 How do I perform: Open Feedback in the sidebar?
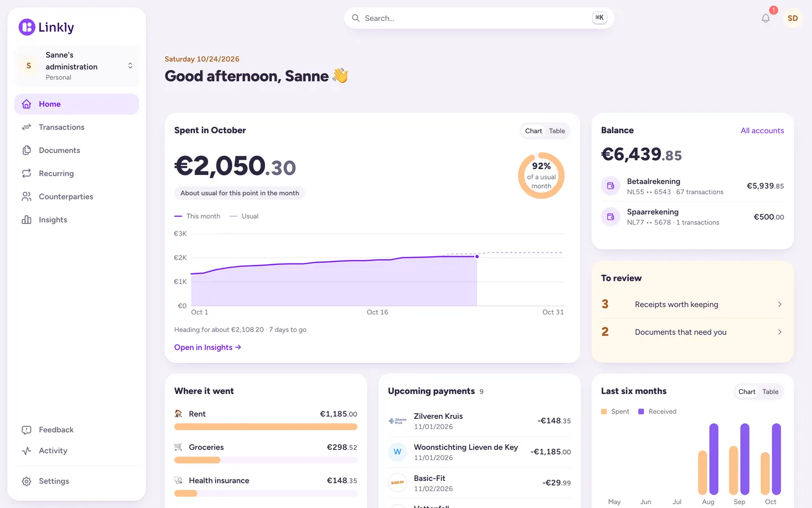click(x=77, y=430)
